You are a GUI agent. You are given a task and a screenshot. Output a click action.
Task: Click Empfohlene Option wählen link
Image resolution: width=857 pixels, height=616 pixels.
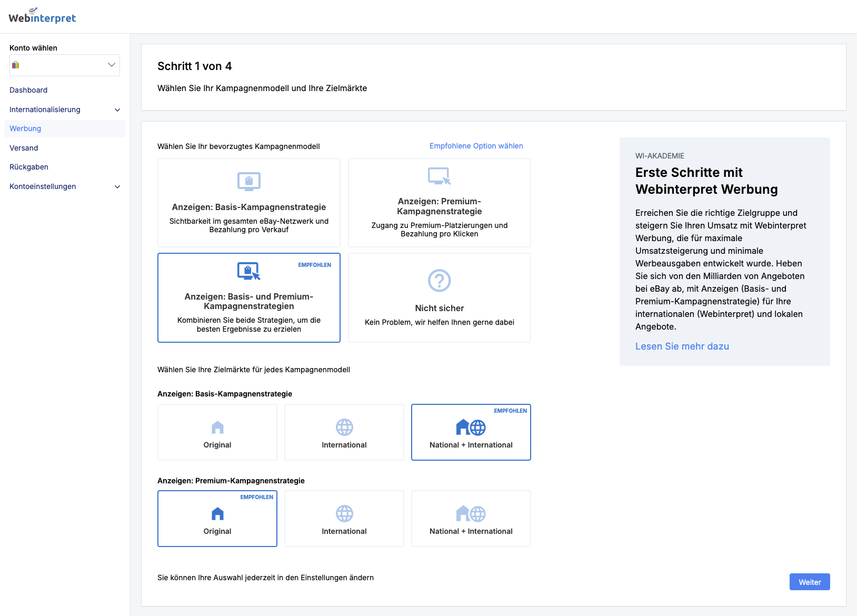pos(476,146)
